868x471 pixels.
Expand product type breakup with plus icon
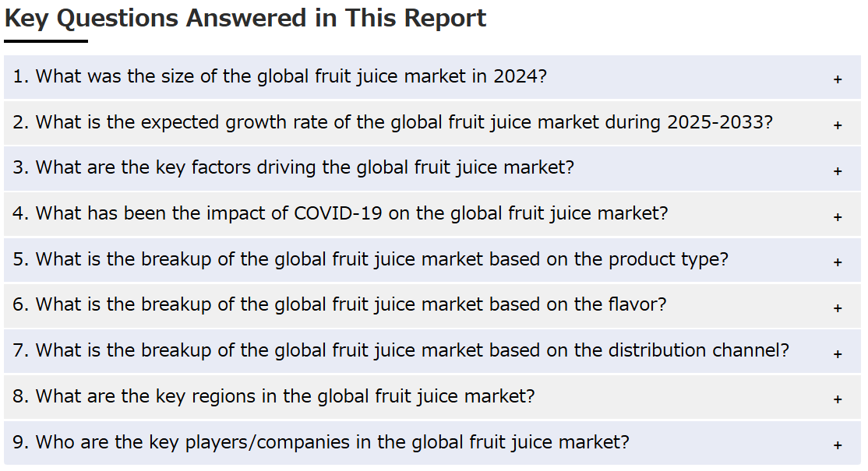[x=838, y=262]
